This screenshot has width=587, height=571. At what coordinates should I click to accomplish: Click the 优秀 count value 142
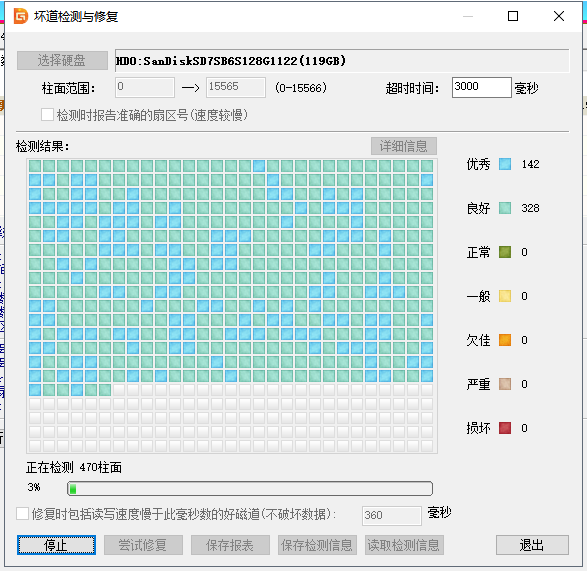pyautogui.click(x=530, y=164)
